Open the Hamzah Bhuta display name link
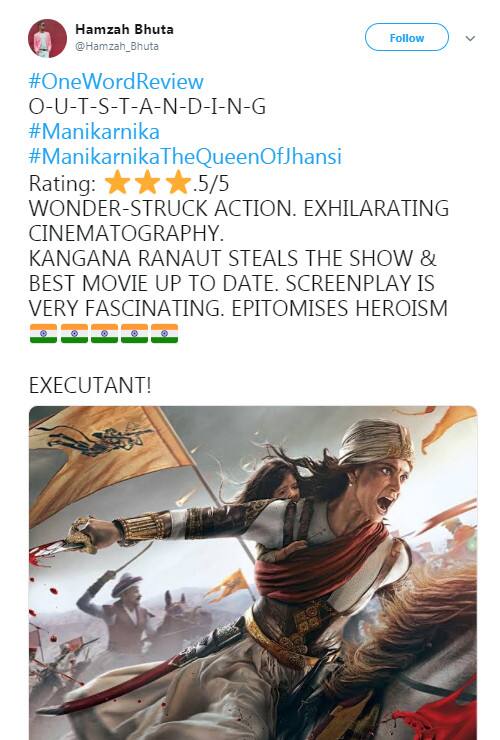The height and width of the screenshot is (740, 500). click(x=124, y=29)
